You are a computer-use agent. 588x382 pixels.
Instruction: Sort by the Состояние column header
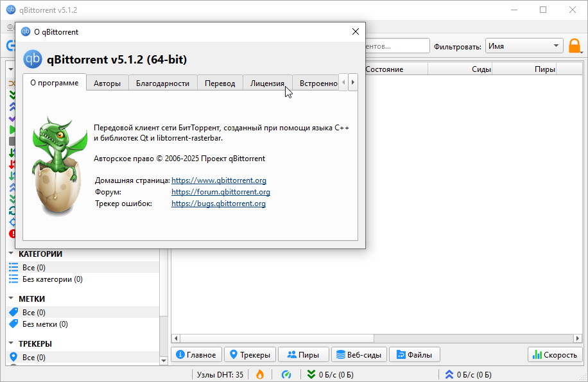396,69
